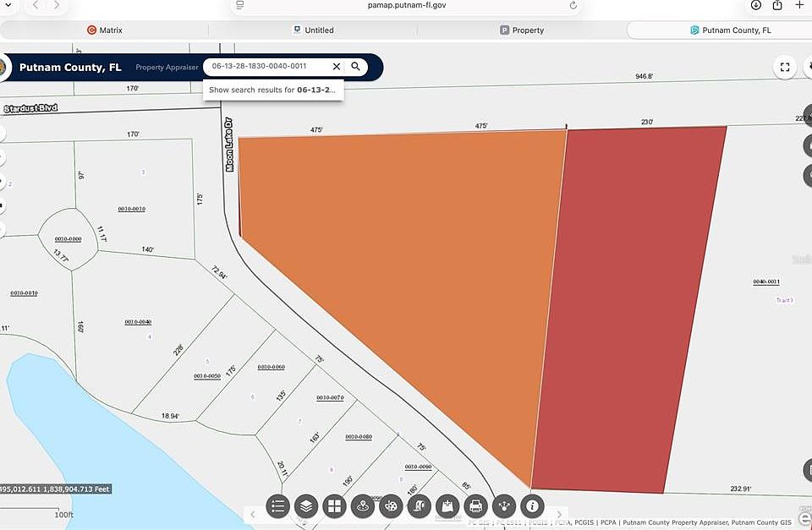This screenshot has width=812, height=530.
Task: Click parcel label 0010-0090
Action: coord(418,467)
